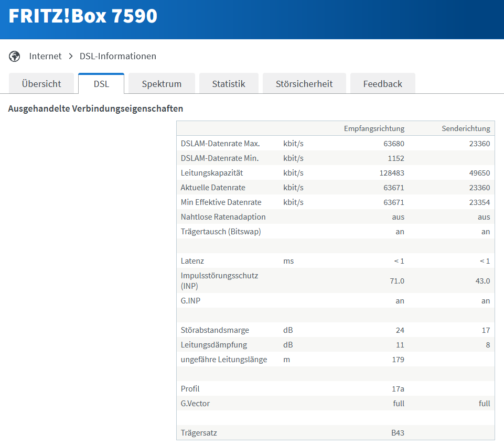Click the value 71.0
Image resolution: width=504 pixels, height=445 pixels.
397,281
